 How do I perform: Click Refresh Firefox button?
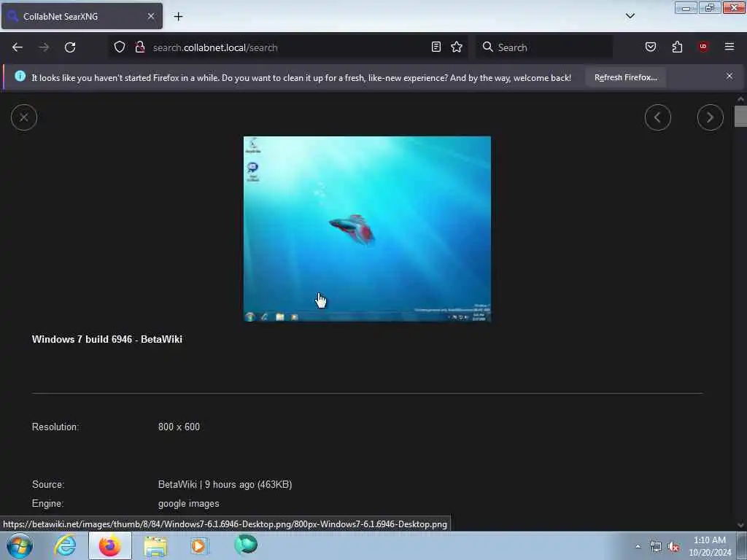click(625, 77)
